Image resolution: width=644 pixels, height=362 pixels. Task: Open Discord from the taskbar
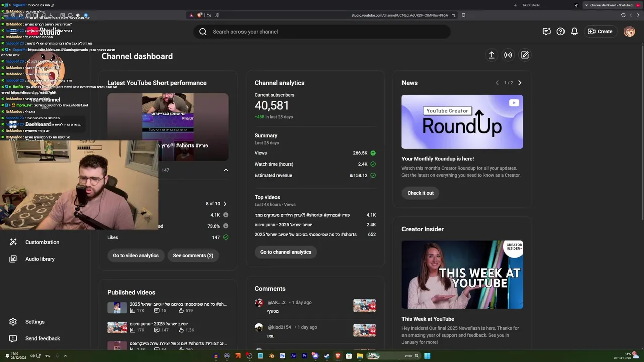(x=315, y=356)
